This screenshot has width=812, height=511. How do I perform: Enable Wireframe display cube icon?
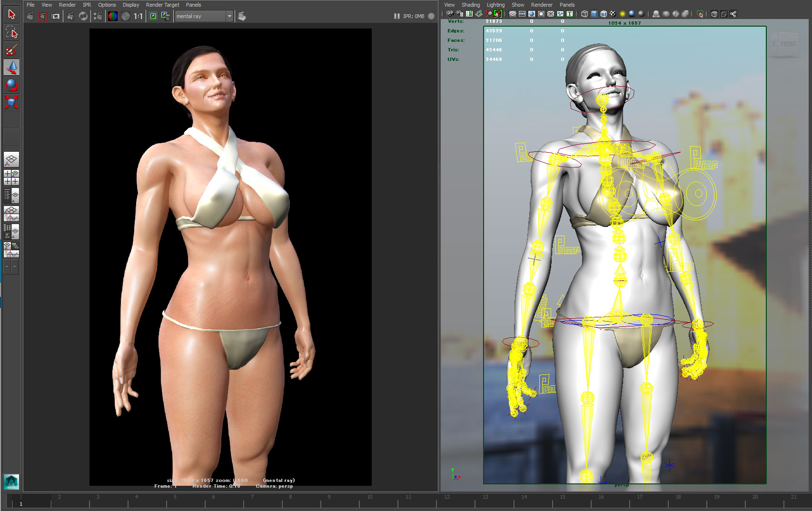point(584,14)
